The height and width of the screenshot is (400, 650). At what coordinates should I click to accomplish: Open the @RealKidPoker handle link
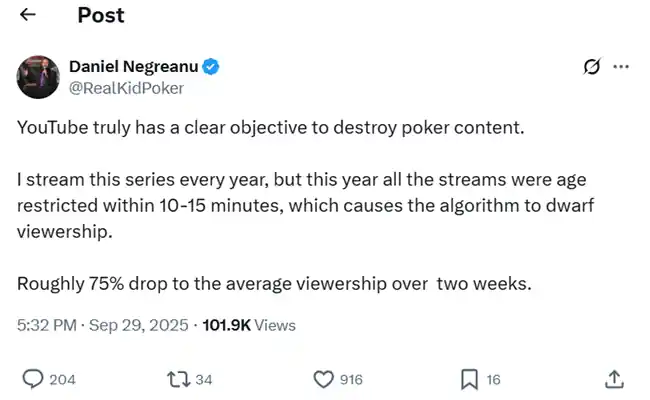click(126, 87)
